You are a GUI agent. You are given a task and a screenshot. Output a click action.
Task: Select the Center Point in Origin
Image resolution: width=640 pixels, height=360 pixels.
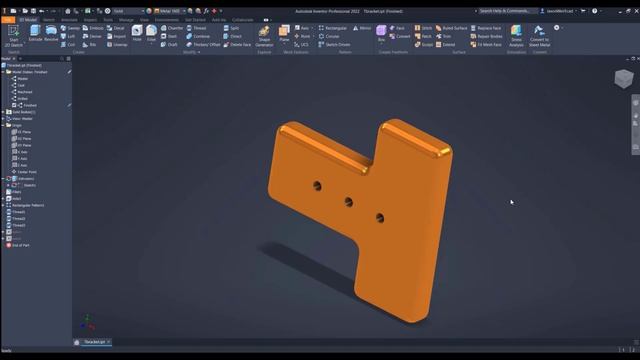pos(24,172)
